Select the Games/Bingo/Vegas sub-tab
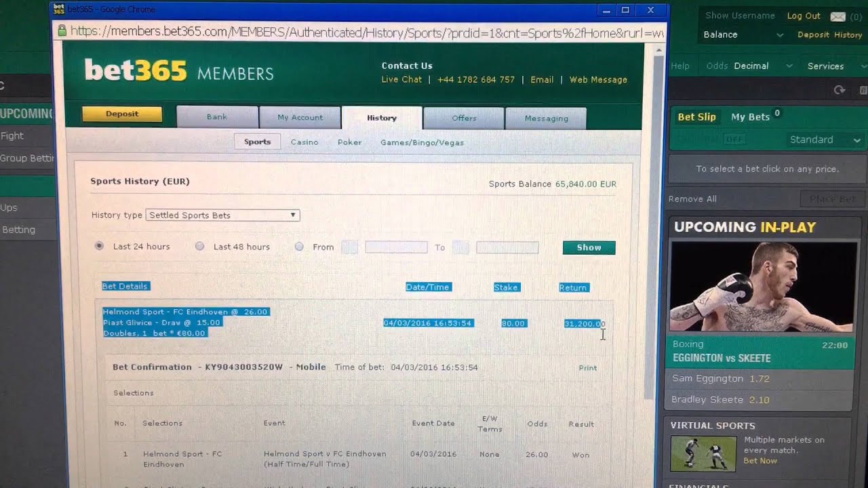Image resolution: width=868 pixels, height=488 pixels. tap(422, 143)
